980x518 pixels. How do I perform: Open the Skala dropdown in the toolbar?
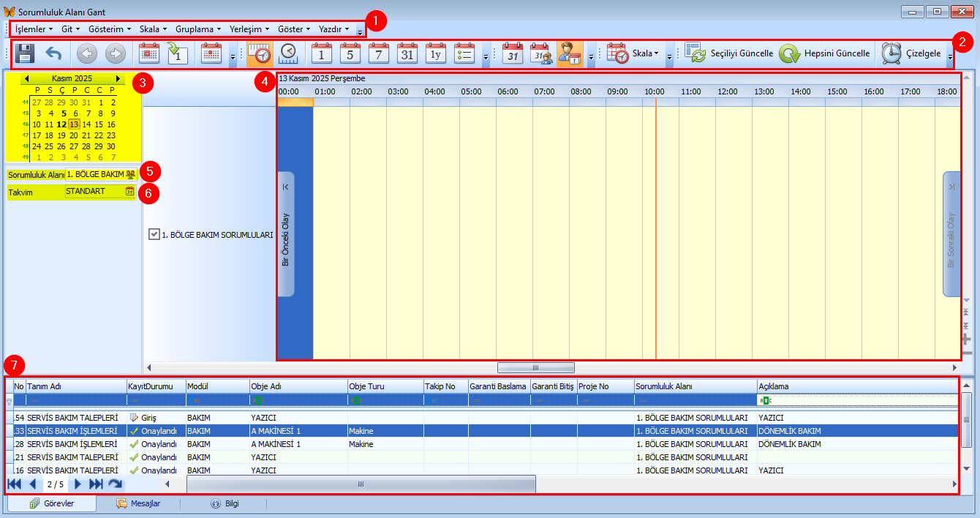(647, 53)
